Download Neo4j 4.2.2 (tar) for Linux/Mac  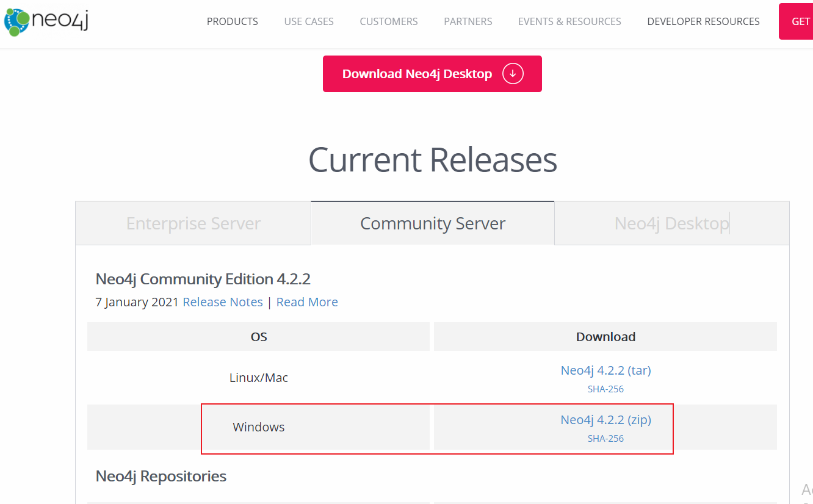605,370
